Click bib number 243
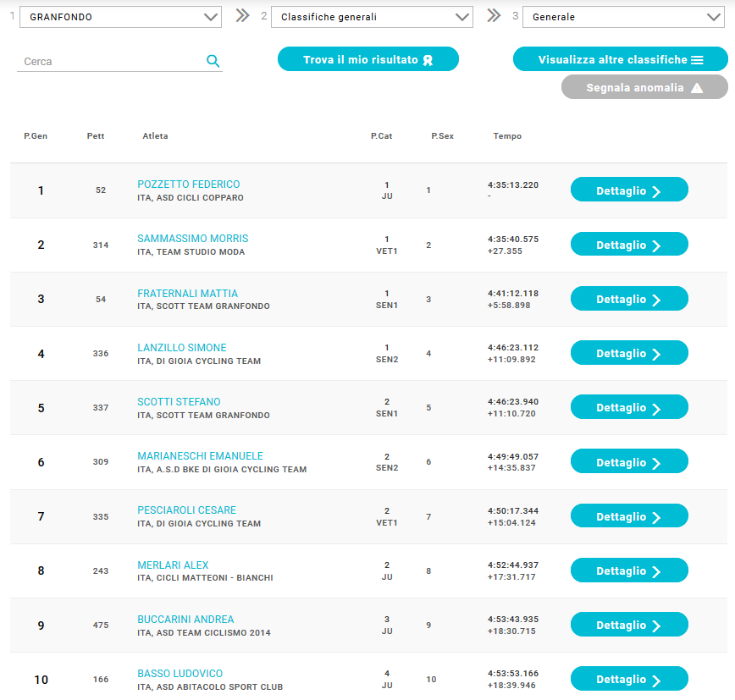 [100, 570]
